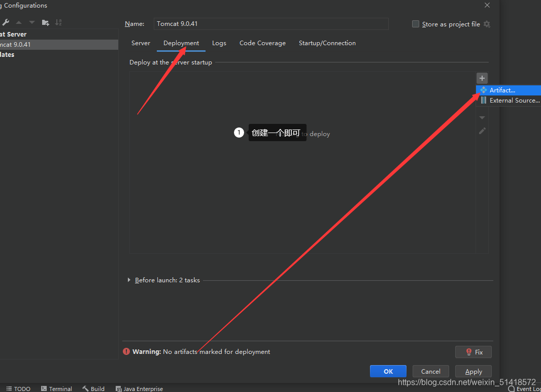Click the Terminal icon in the bottom bar
The height and width of the screenshot is (392, 541).
click(x=44, y=388)
